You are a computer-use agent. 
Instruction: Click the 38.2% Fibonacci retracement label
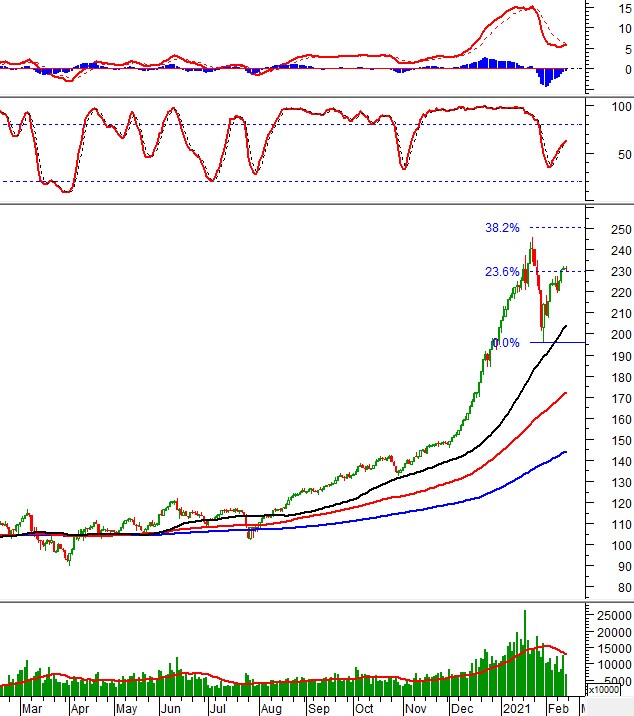click(x=502, y=227)
